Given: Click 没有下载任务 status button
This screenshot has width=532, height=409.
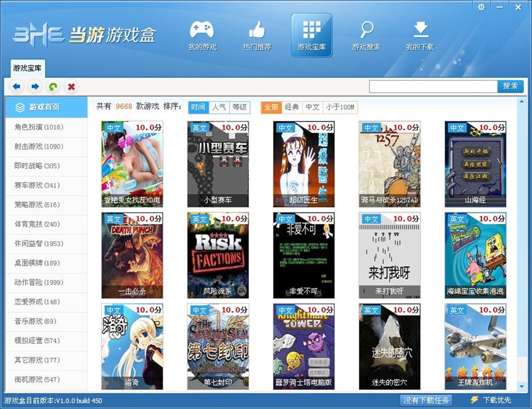Looking at the screenshot, I should pos(426,400).
